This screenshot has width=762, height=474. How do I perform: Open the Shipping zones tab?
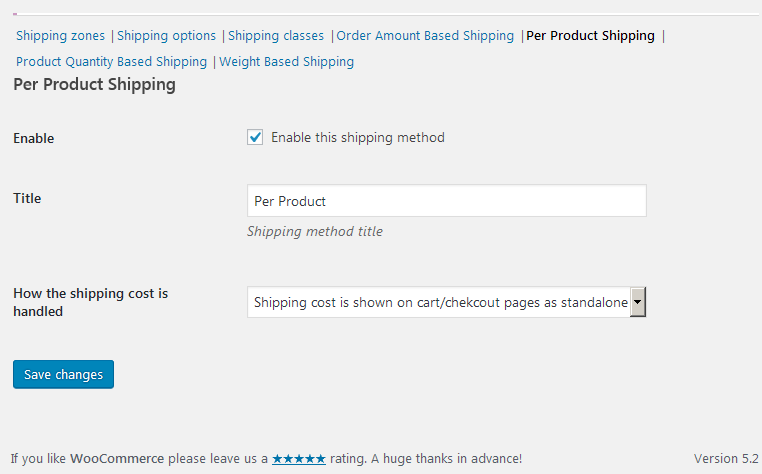click(60, 36)
